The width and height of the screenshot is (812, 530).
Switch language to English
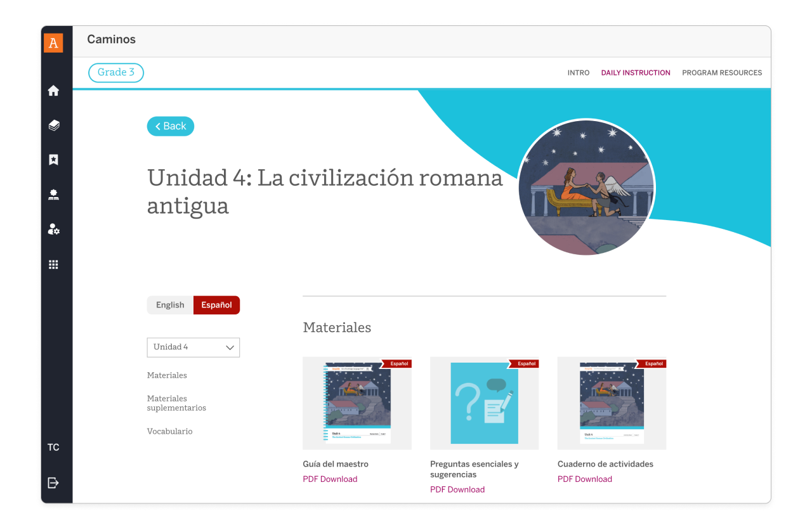pos(170,305)
